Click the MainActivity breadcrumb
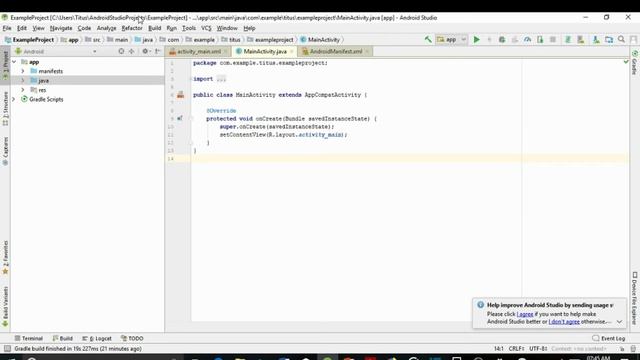This screenshot has height=360, width=640. tap(320, 40)
